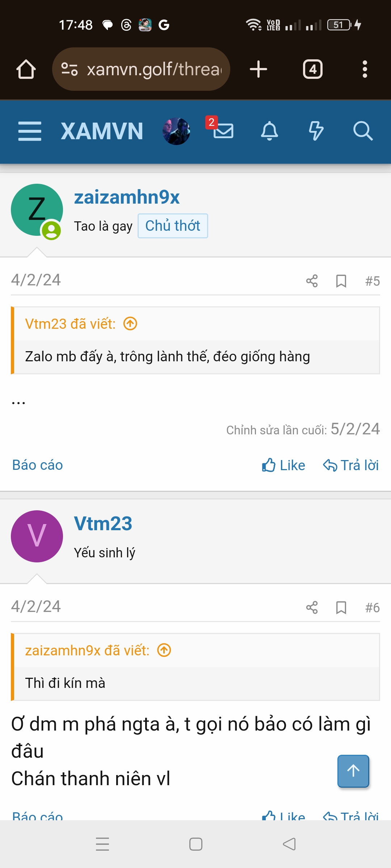
Task: Open the logged-in user avatar menu
Action: [176, 131]
